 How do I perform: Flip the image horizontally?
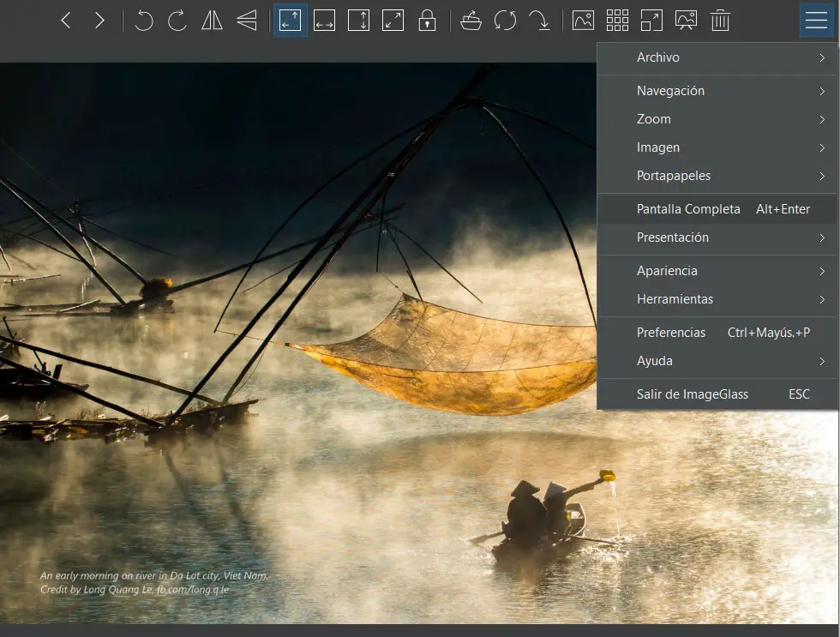pos(212,21)
